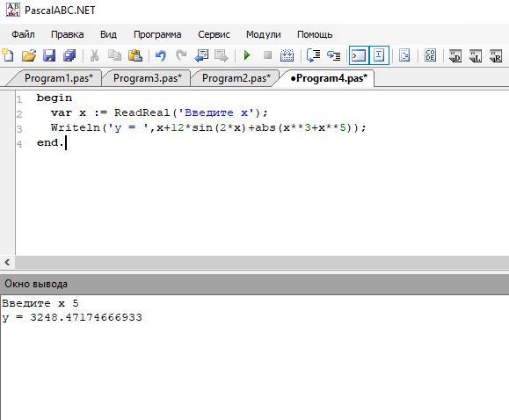Click inside the output window text area
Image resolution: width=509 pixels, height=420 pixels.
click(x=255, y=357)
